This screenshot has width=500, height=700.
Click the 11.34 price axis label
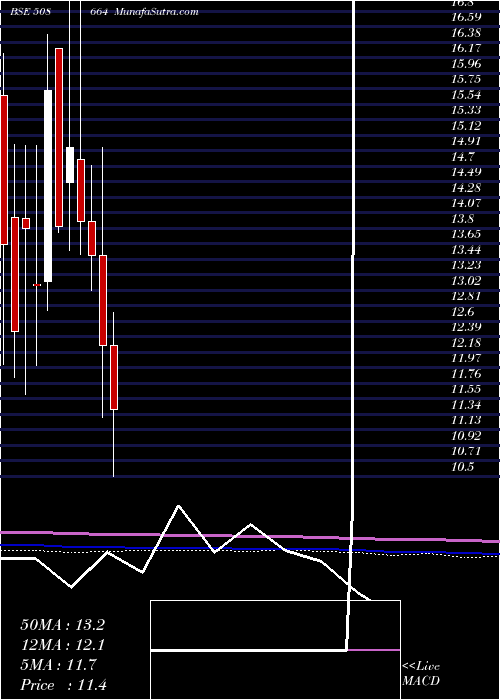[466, 404]
